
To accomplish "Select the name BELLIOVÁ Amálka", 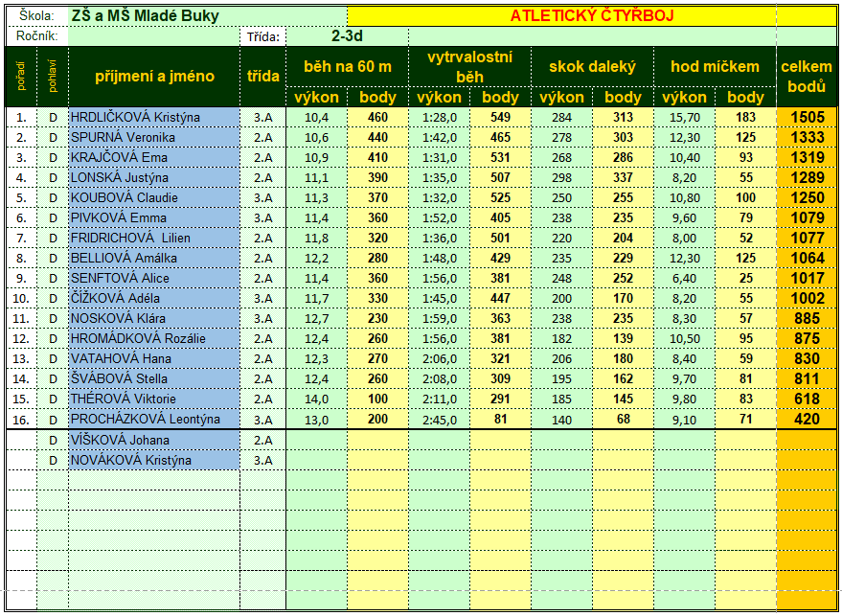I will [x=154, y=259].
